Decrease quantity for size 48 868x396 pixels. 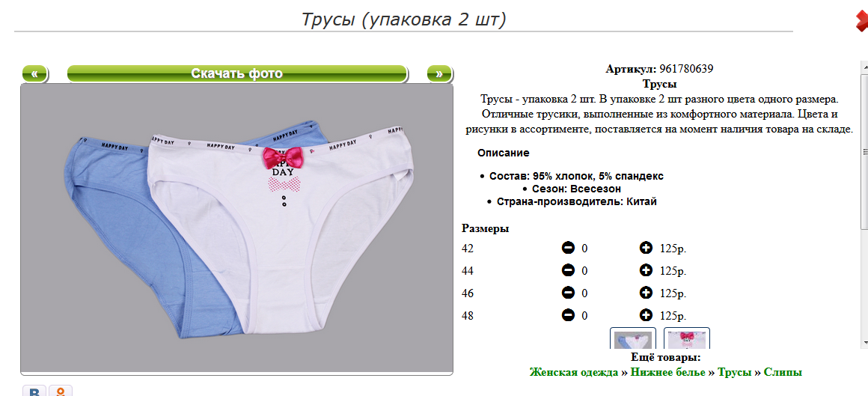tap(568, 315)
